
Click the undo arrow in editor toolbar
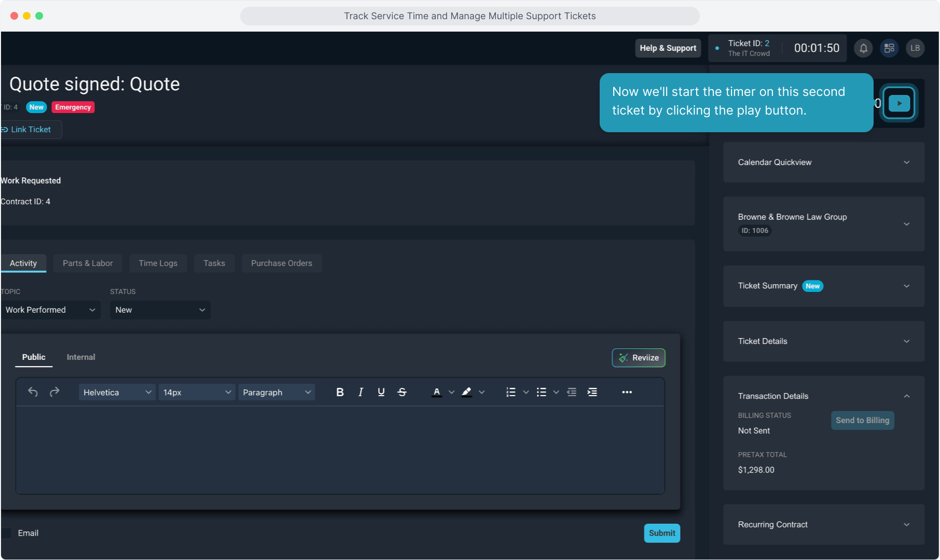point(33,393)
